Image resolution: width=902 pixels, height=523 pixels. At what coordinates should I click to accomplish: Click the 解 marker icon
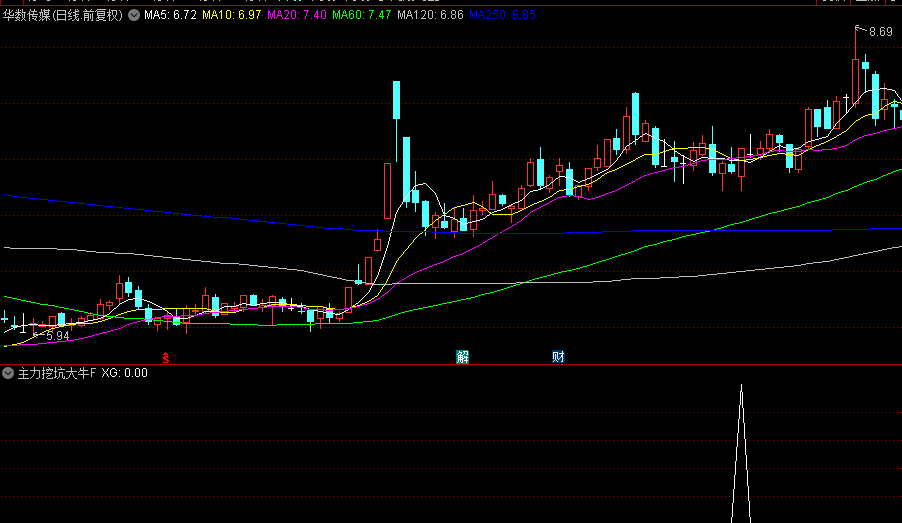pyautogui.click(x=463, y=357)
